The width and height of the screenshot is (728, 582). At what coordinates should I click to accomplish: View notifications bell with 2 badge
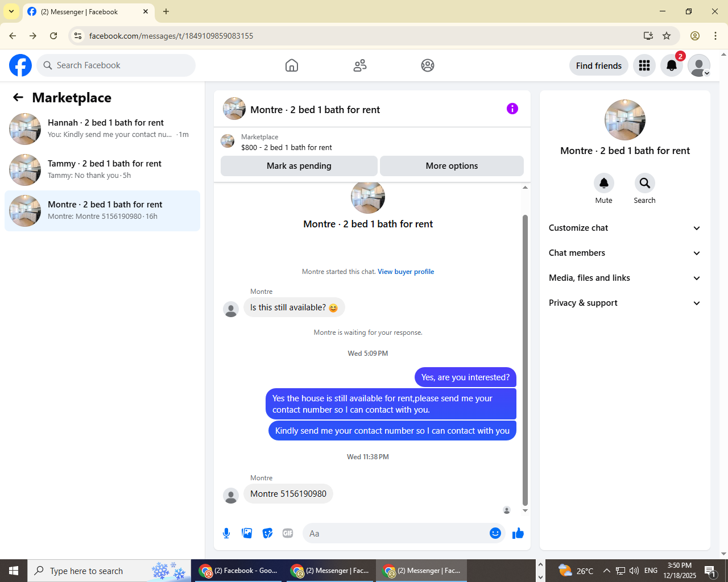[672, 65]
